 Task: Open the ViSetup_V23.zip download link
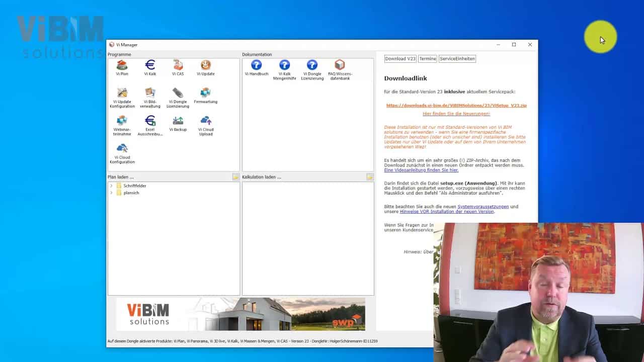pos(456,106)
